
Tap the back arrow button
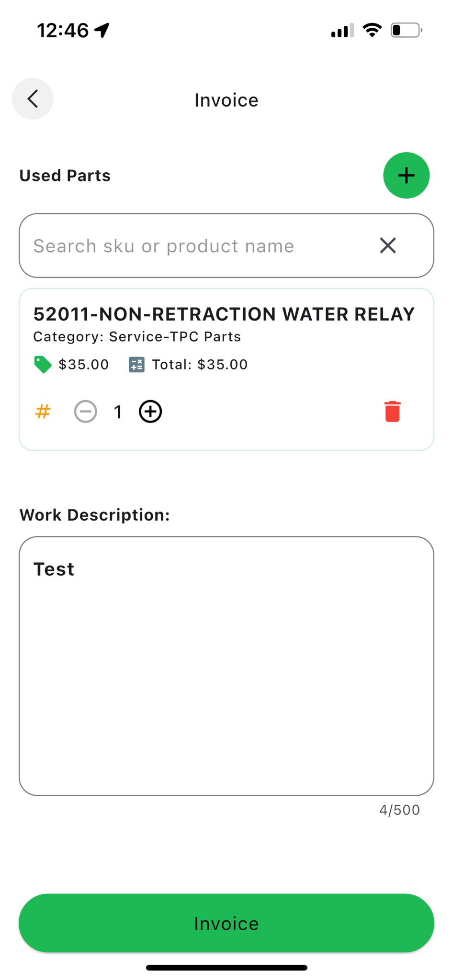[33, 99]
